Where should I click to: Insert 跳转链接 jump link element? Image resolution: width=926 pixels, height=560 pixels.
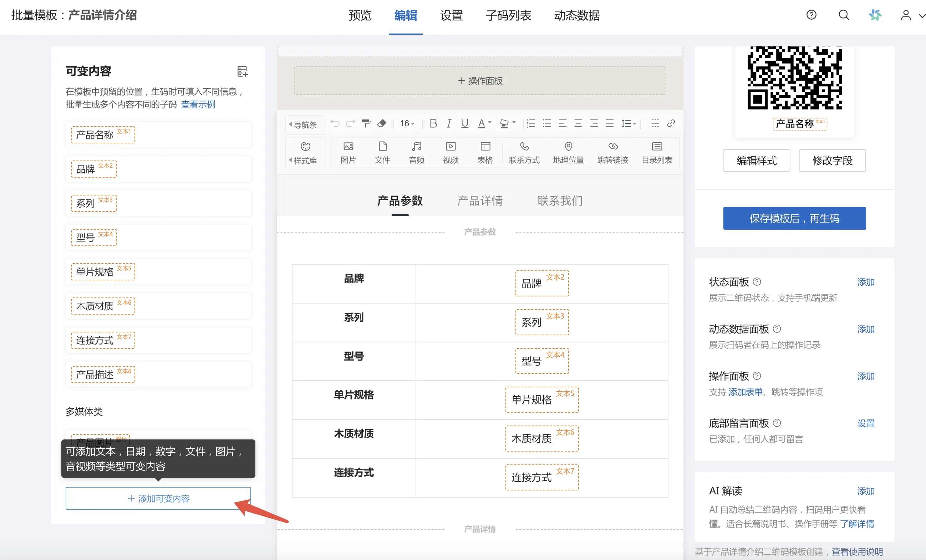612,153
